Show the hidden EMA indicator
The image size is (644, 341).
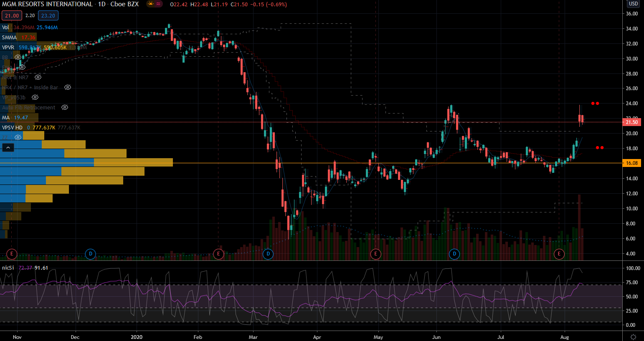[x=22, y=67]
